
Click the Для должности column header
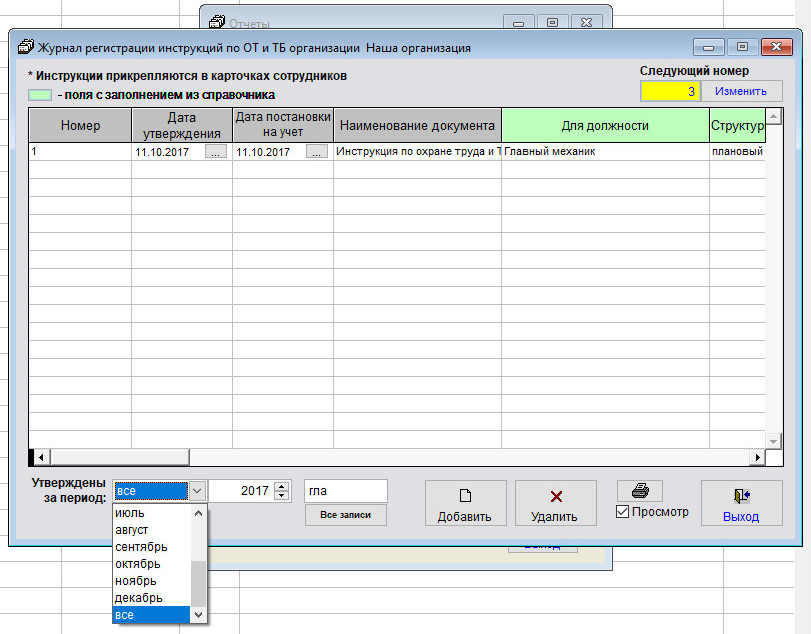(x=604, y=126)
